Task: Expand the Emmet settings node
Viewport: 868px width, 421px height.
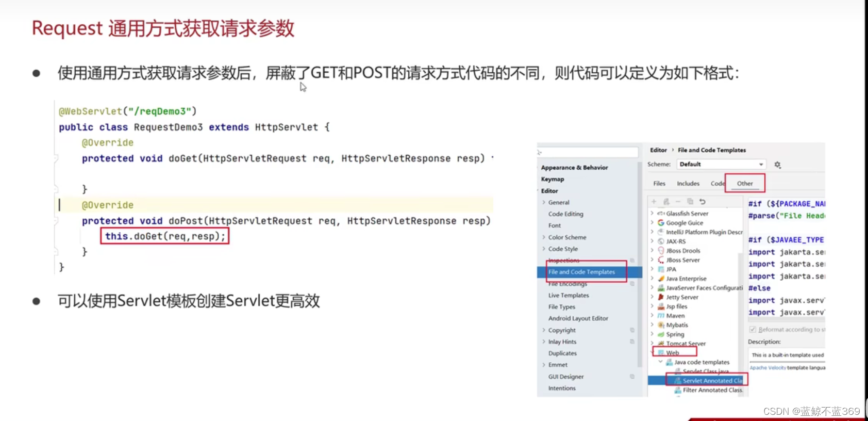Action: click(544, 365)
